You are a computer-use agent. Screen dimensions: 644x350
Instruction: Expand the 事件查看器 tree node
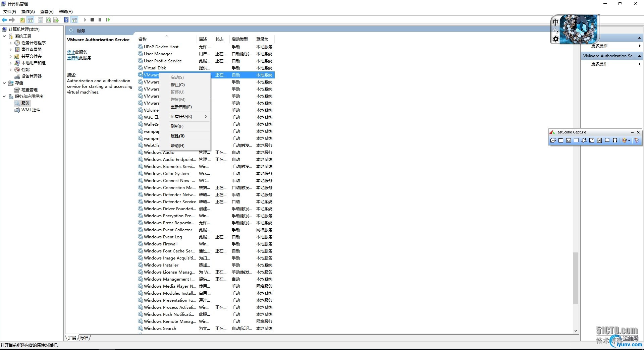click(10, 50)
